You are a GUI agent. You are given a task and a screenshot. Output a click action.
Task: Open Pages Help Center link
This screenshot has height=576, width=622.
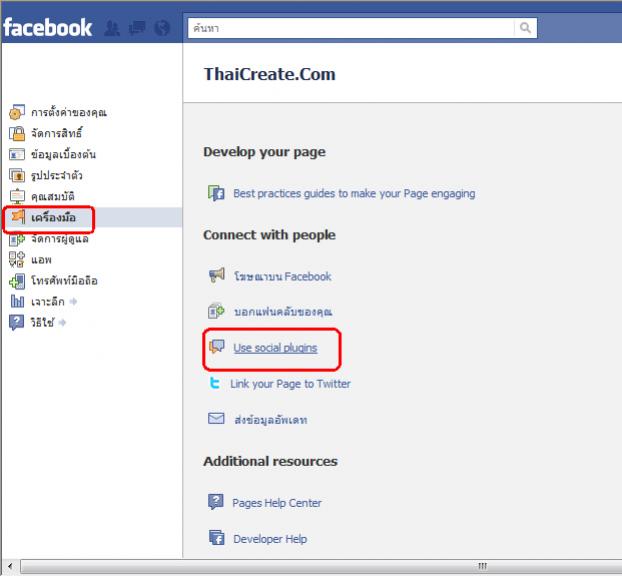pyautogui.click(x=277, y=503)
